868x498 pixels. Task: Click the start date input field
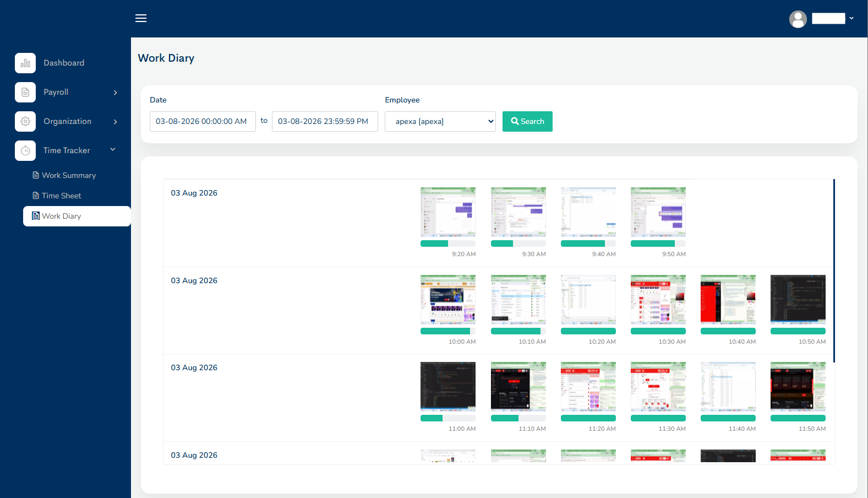203,121
